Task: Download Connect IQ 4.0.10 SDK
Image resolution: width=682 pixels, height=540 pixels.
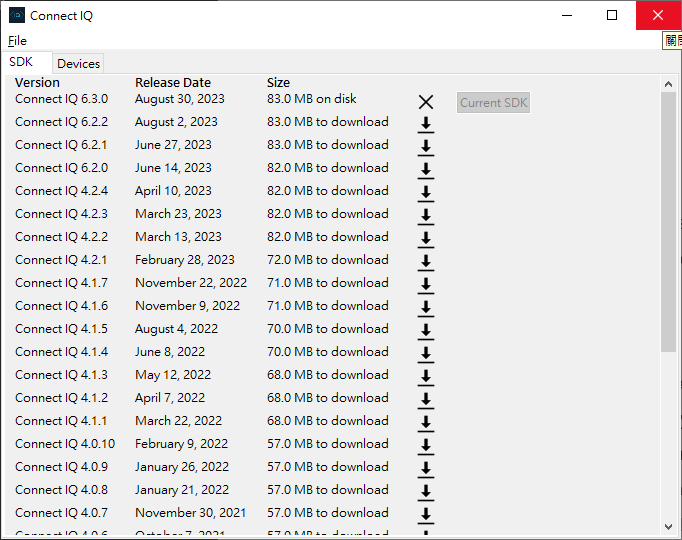Action: 426,447
